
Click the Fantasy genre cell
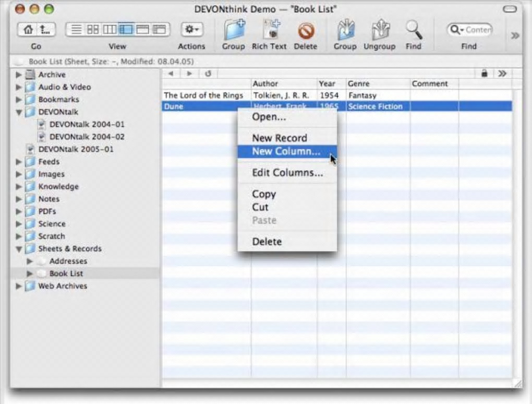pos(378,96)
